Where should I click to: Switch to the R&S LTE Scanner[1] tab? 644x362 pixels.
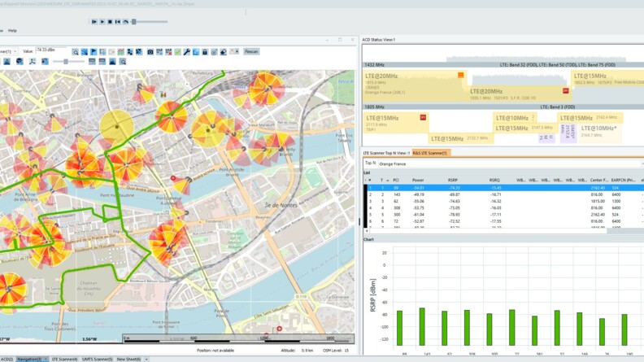point(431,153)
